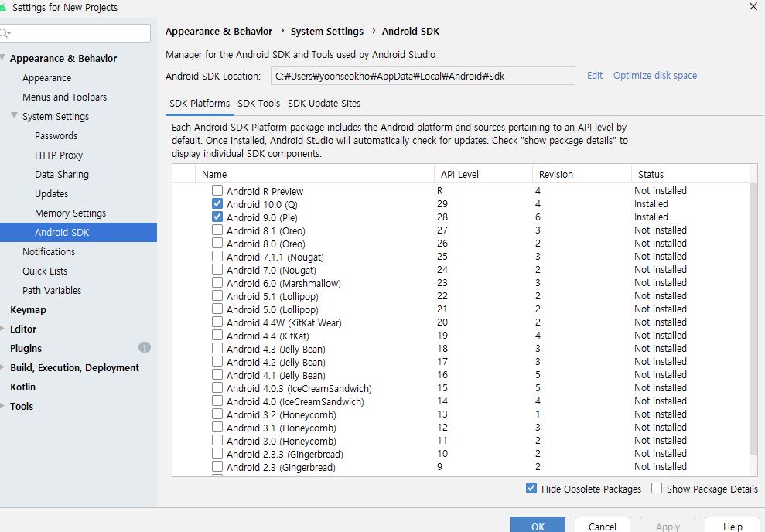This screenshot has height=532, width=765.
Task: Open Help for this dialog
Action: (733, 526)
